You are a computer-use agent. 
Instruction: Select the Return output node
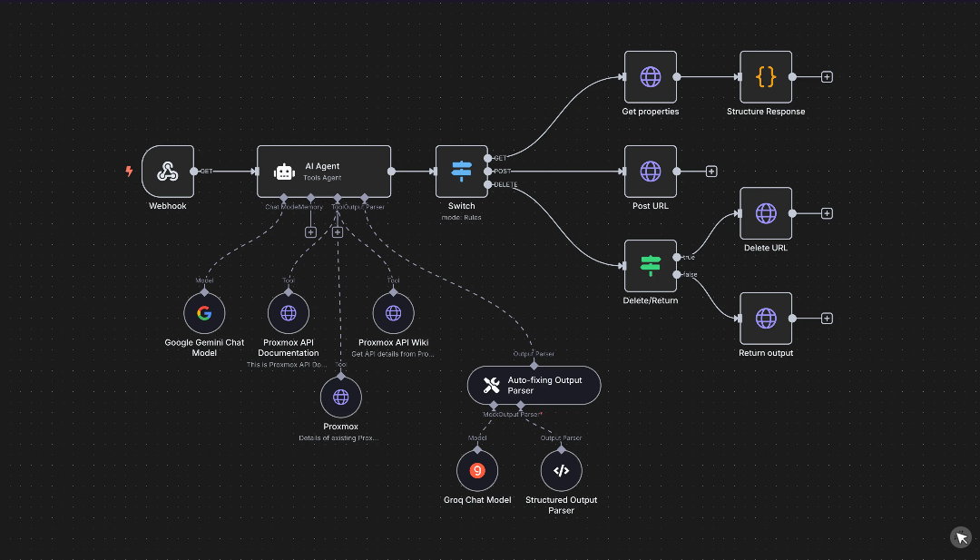pos(766,319)
